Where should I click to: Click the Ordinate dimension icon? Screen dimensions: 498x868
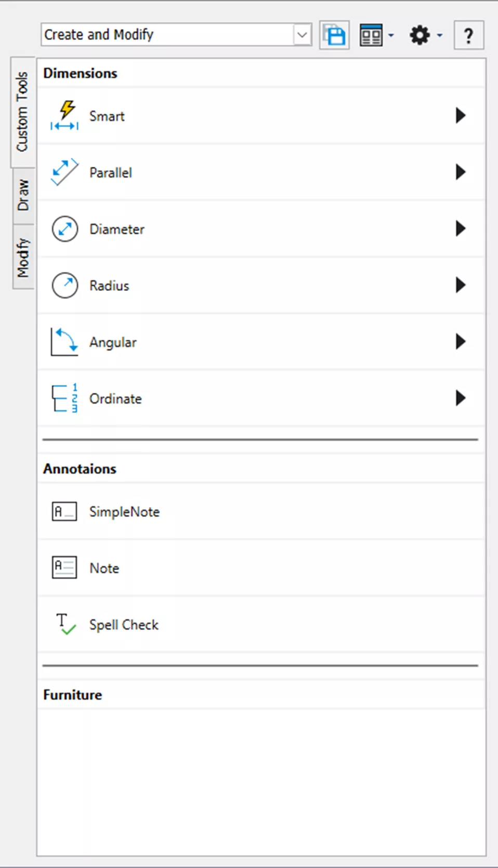[x=64, y=398]
